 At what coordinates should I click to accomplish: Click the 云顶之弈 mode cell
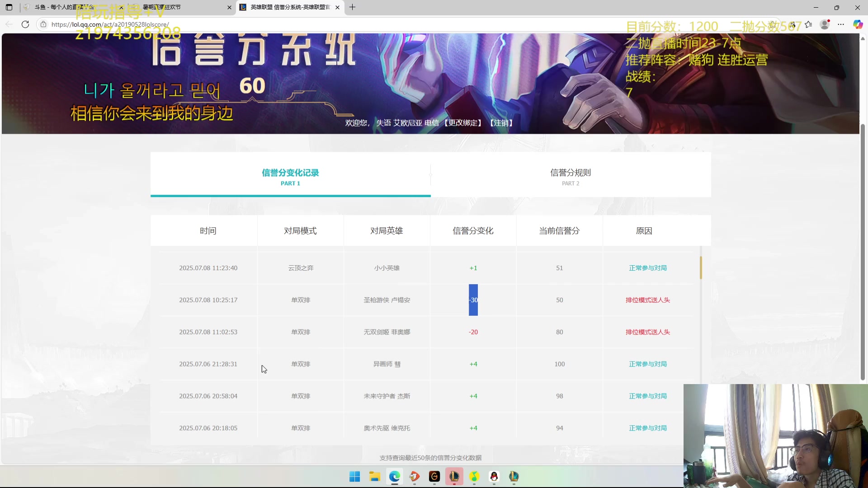coord(301,268)
